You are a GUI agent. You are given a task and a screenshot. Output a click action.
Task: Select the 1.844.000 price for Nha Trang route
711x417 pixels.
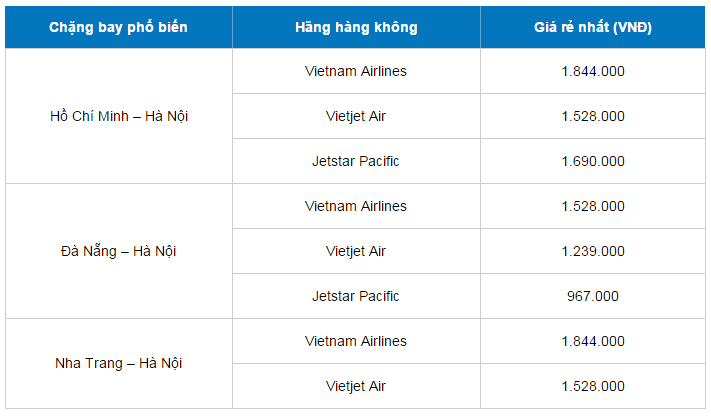593,341
